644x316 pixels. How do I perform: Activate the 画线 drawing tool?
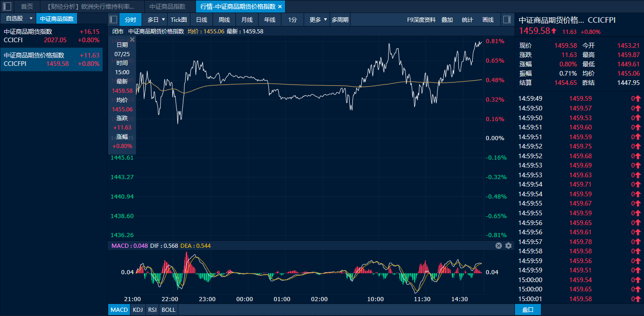pyautogui.click(x=488, y=19)
